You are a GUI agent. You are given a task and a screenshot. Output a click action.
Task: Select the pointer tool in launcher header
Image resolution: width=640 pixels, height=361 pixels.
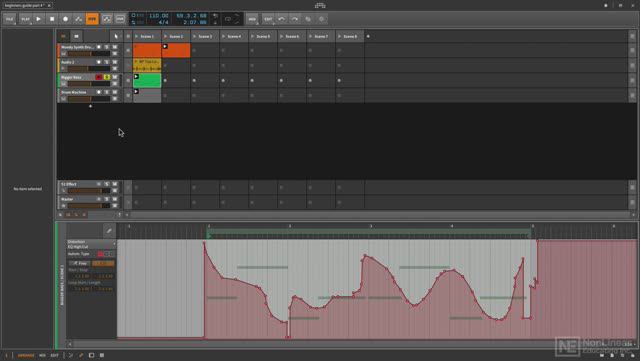(x=116, y=36)
